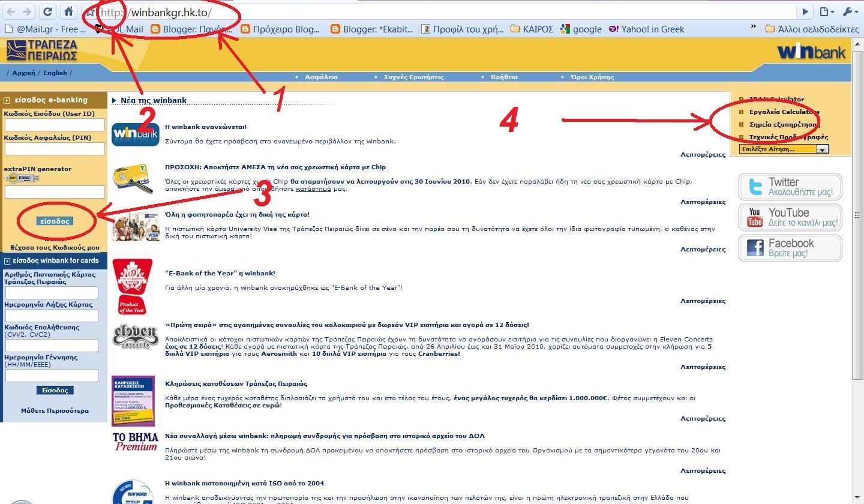This screenshot has height=504, width=864.
Task: Open the Πρόχειρο Blog... bookmark
Action: point(280,29)
